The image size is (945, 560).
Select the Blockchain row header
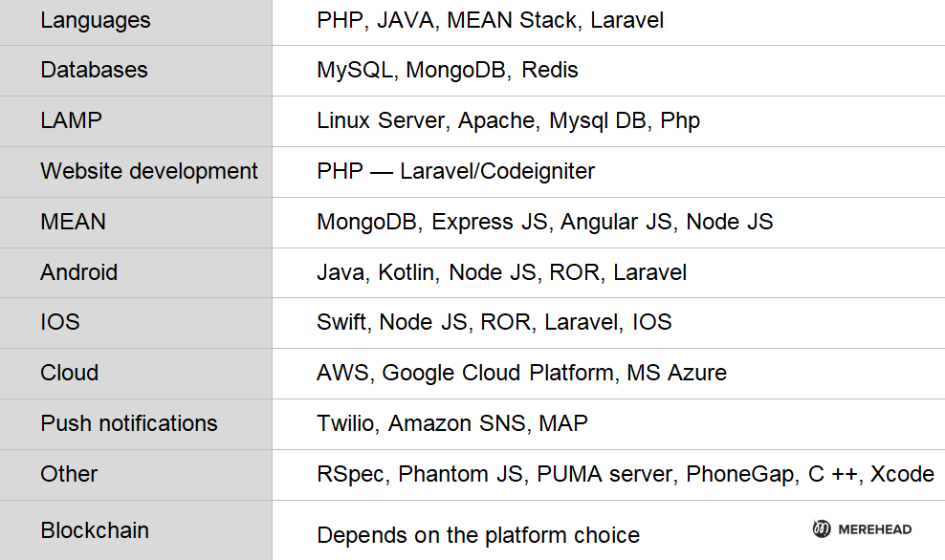click(x=95, y=530)
